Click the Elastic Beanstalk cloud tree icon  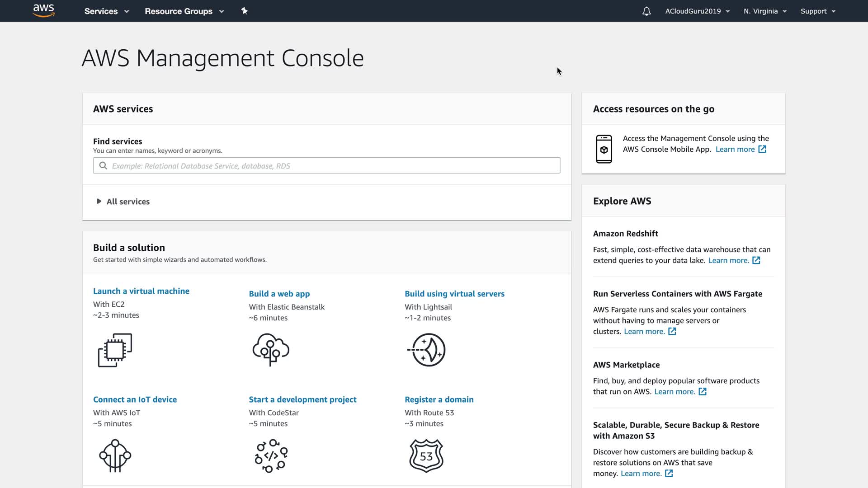click(x=271, y=350)
